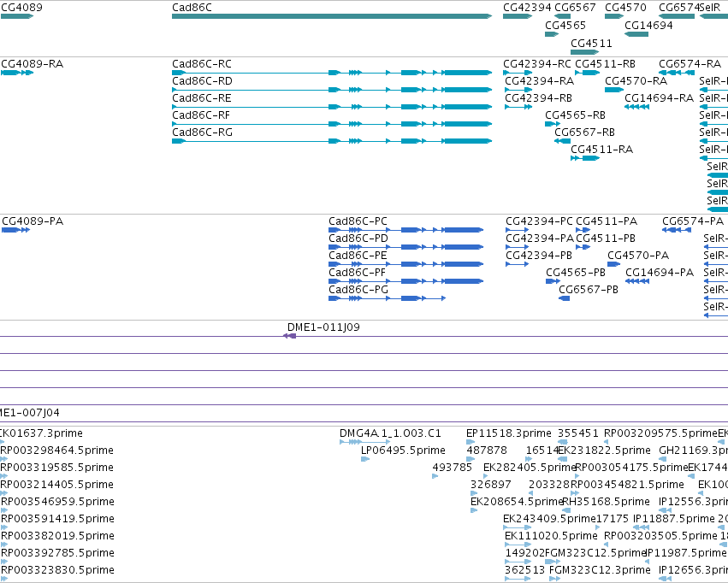Select the CG42394-RB transcript label

coord(539,98)
